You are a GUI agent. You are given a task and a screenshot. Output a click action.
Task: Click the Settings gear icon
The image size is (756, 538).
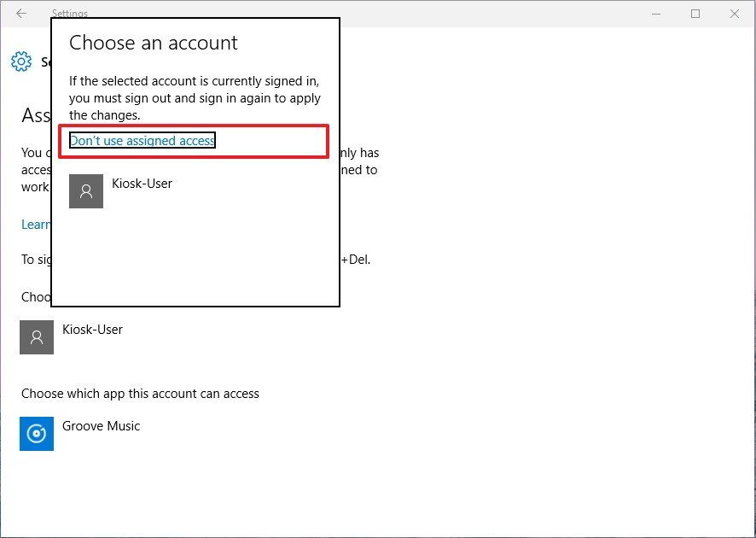[x=20, y=61]
